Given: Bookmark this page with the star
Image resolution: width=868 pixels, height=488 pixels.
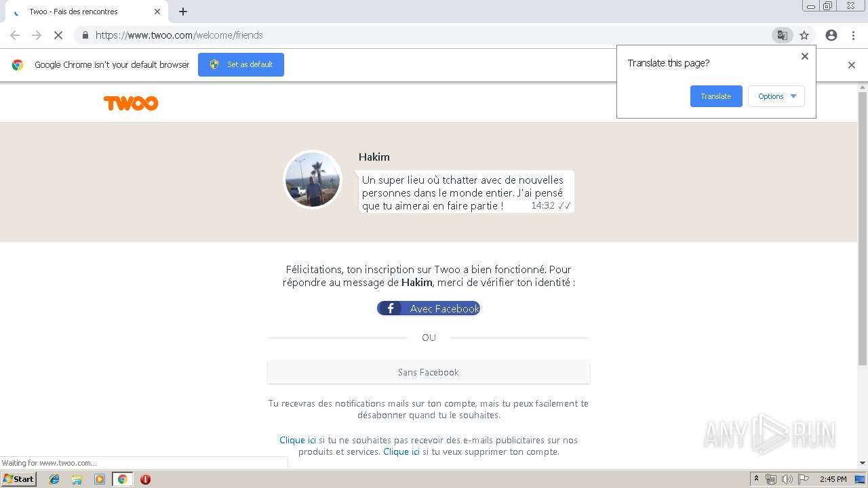Looking at the screenshot, I should point(804,35).
